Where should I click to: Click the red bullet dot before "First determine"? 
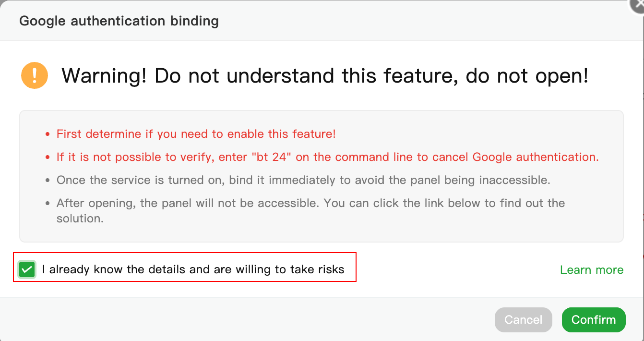pos(48,134)
